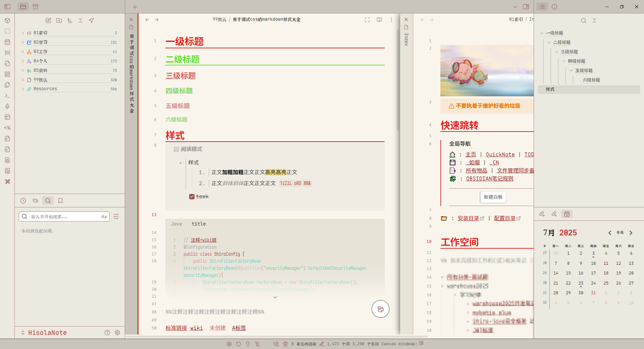Open the 安装目录 external link
Image resolution: width=644 pixels, height=349 pixels.
(471, 218)
